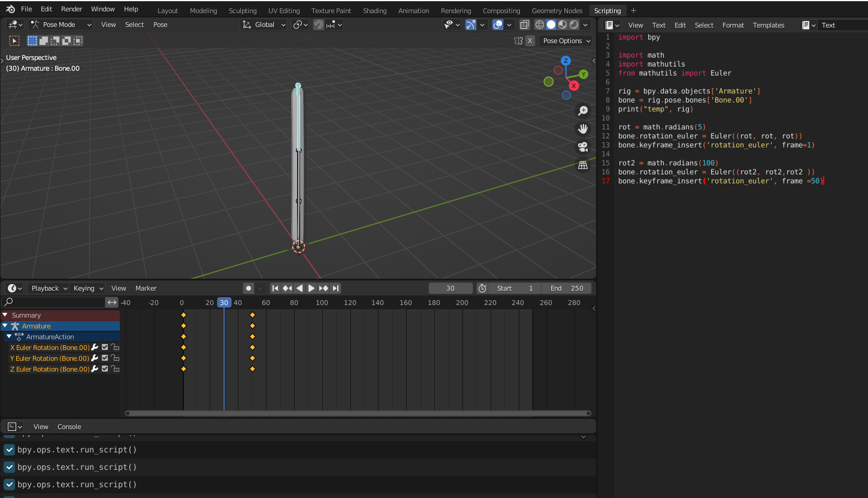This screenshot has height=498, width=868.
Task: Choose intersect selection mode icon
Action: (x=78, y=41)
